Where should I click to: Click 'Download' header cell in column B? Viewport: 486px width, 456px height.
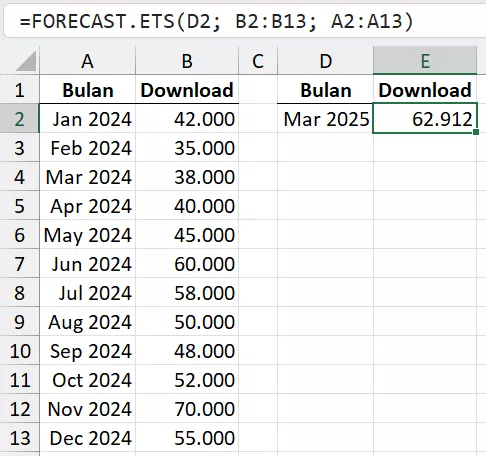tap(187, 90)
